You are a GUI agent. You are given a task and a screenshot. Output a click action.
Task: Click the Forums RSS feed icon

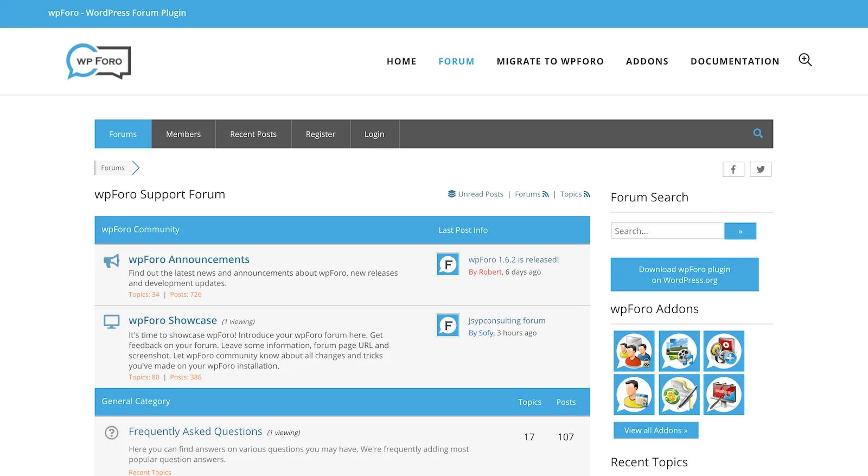point(546,194)
